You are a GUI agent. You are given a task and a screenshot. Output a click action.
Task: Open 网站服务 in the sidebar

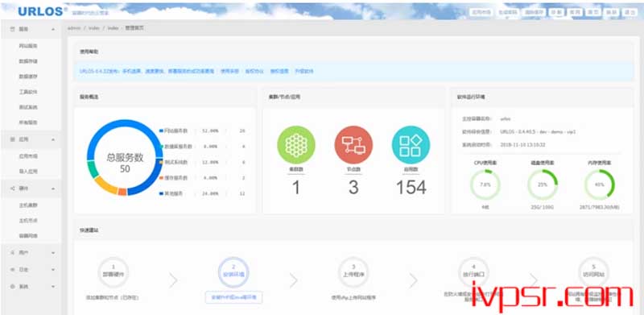pos(28,46)
